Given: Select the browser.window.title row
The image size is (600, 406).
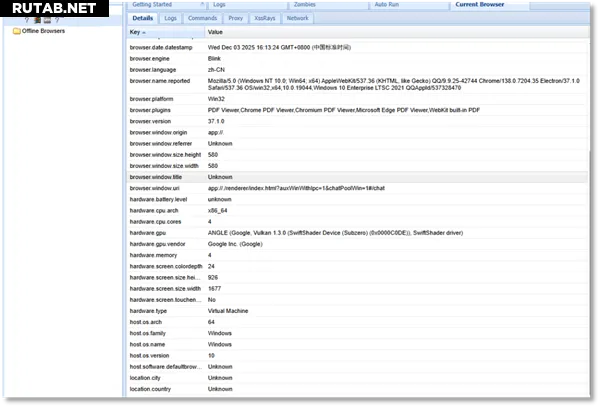Looking at the screenshot, I should tap(300, 177).
